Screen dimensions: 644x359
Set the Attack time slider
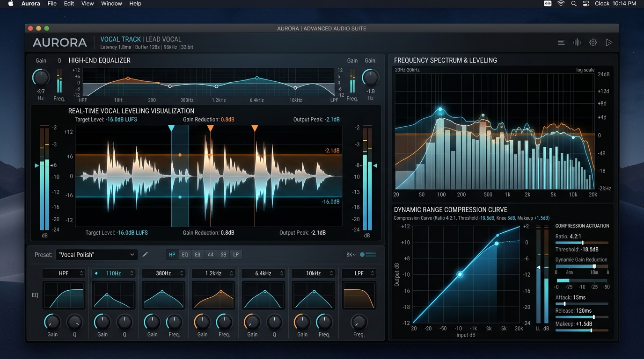click(x=582, y=304)
